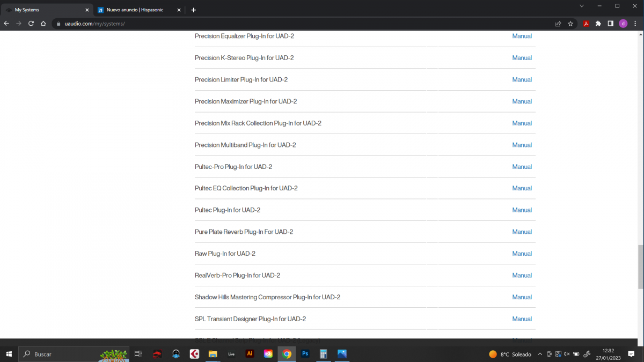Launch Ableton Live from the taskbar
Viewport: 644px width, 362px height.
tap(231, 354)
